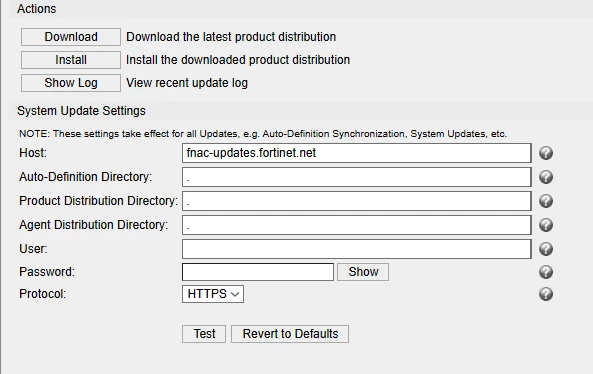593x374 pixels.
Task: Open help icon for Protocol setting
Action: pos(546,294)
